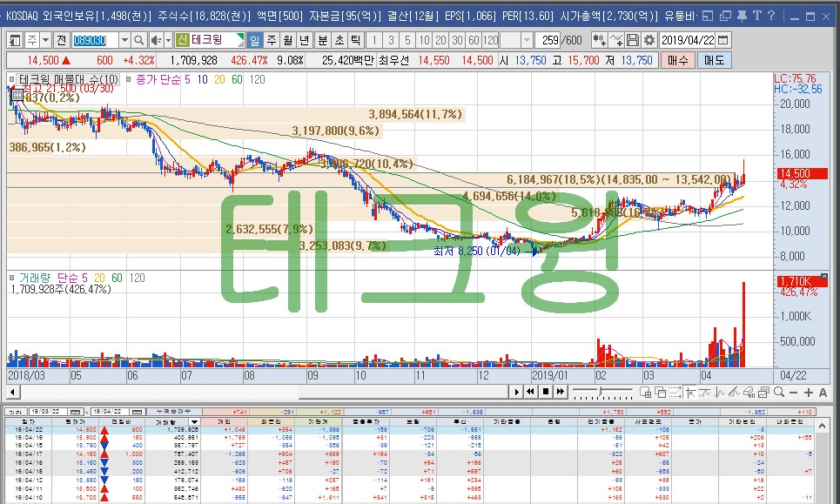This screenshot has height=504, width=840.
Task: Click the save chart floppy icon
Action: (633, 40)
